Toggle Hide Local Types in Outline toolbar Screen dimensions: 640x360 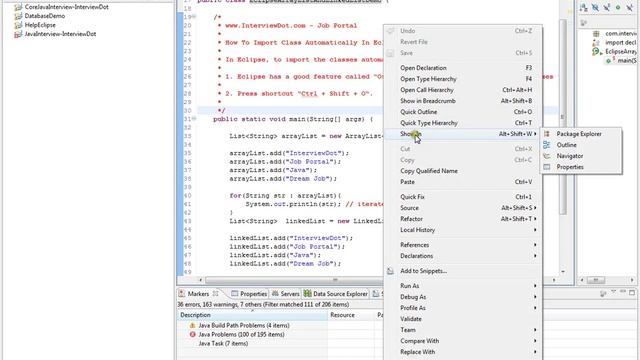629,8
